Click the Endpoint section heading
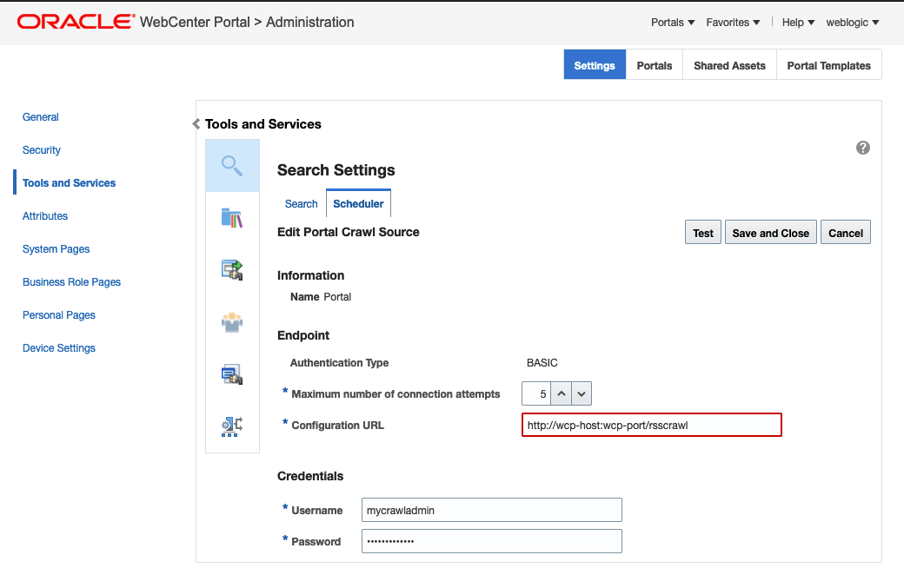 [x=303, y=335]
